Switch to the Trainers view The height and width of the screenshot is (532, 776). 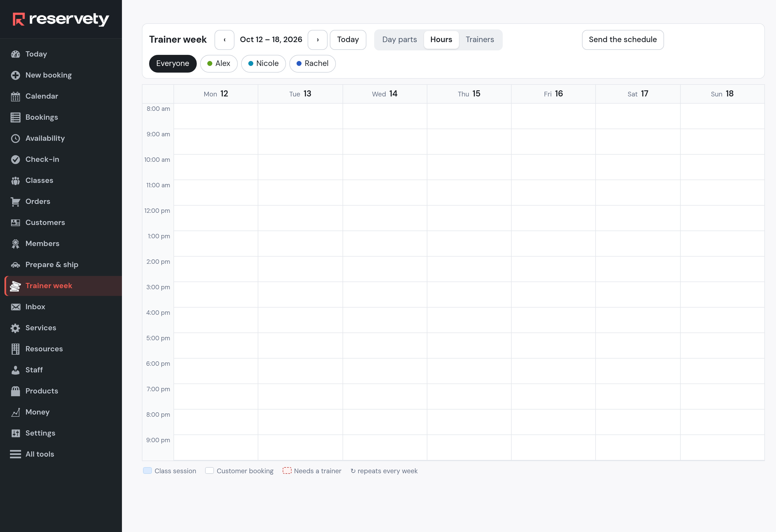pyautogui.click(x=479, y=40)
